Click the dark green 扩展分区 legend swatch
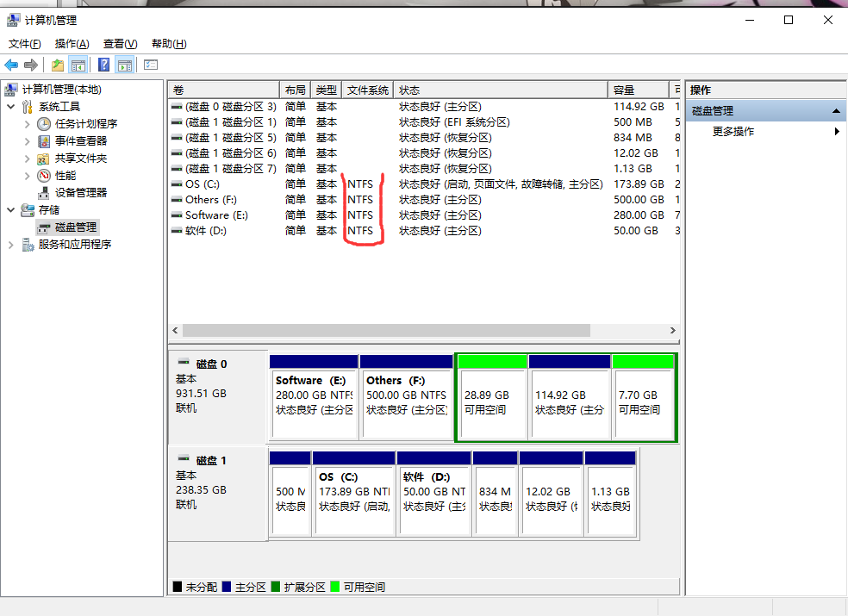The height and width of the screenshot is (616, 848). pyautogui.click(x=275, y=586)
